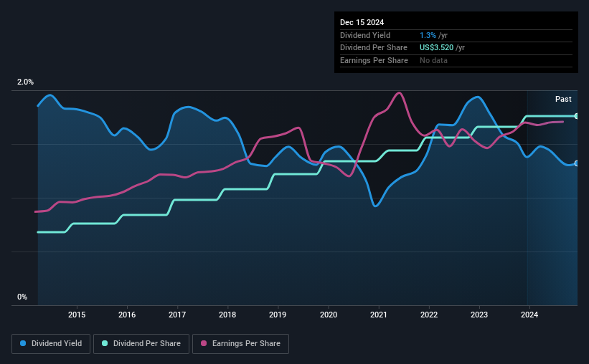
Task: Click the Dec 15 2024 tooltip date
Action: click(x=362, y=22)
